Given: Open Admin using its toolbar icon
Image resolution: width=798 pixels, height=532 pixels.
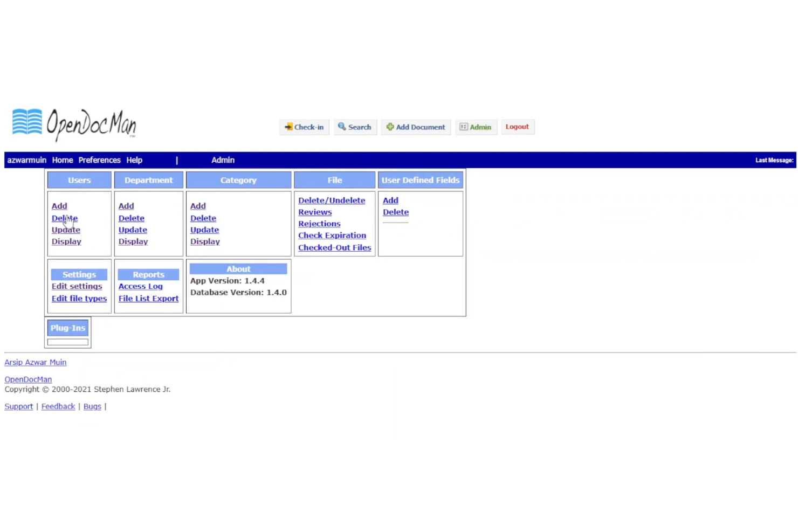Looking at the screenshot, I should click(464, 127).
